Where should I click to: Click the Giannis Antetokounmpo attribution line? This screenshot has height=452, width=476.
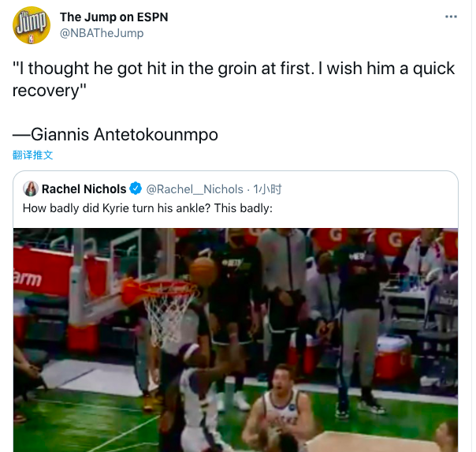(x=115, y=134)
